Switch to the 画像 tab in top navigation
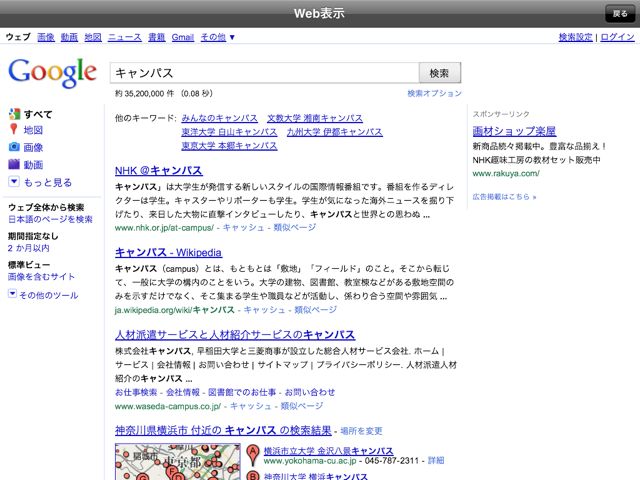This screenshot has width=640, height=480. (x=46, y=37)
